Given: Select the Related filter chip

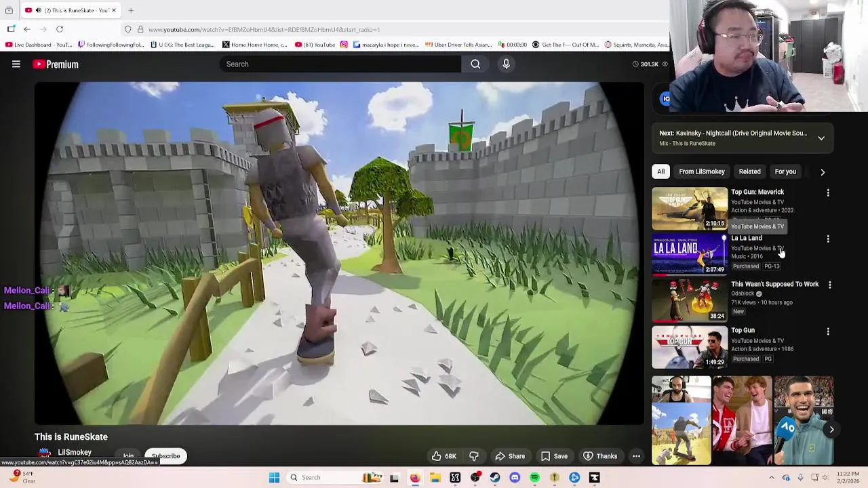Looking at the screenshot, I should (749, 171).
